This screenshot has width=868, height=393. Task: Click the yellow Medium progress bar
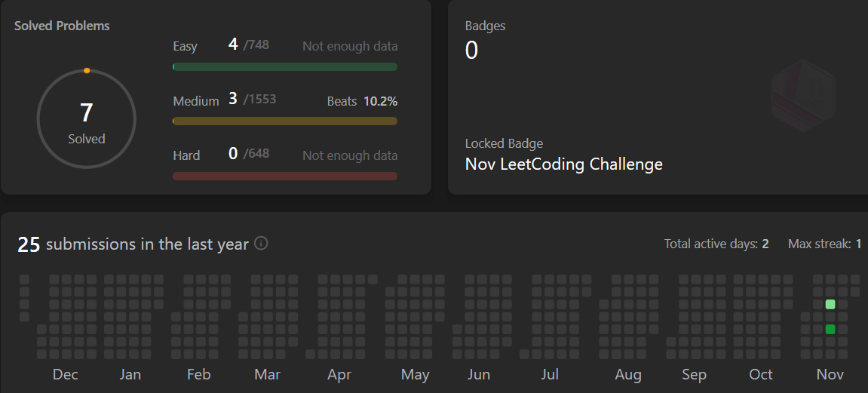pyautogui.click(x=285, y=121)
